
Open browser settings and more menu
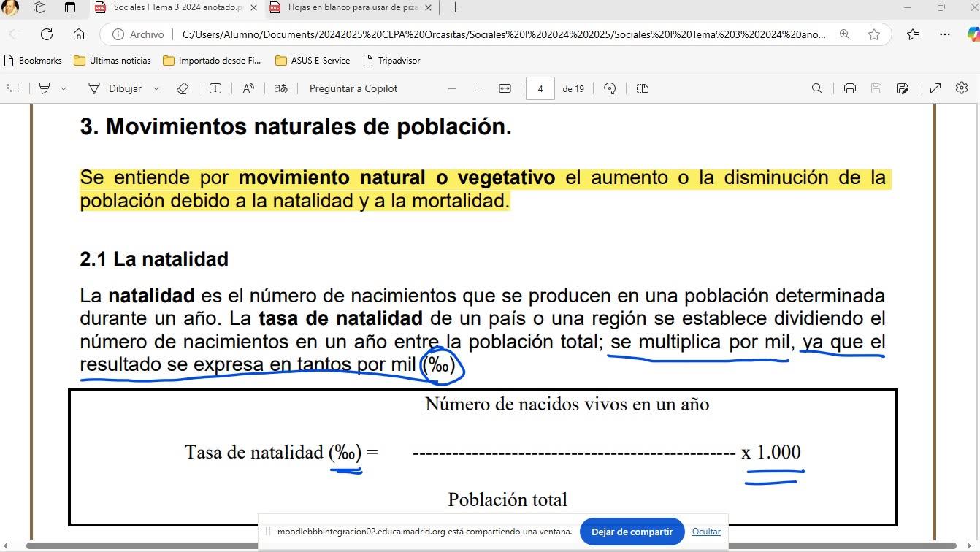point(945,34)
